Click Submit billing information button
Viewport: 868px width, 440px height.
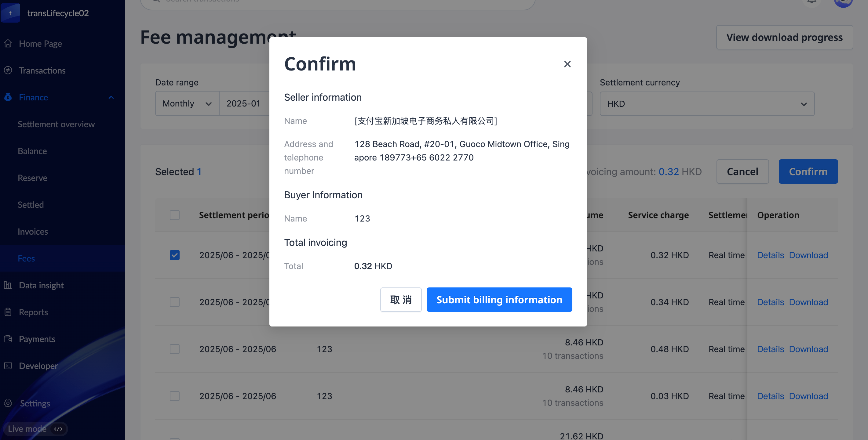tap(499, 300)
